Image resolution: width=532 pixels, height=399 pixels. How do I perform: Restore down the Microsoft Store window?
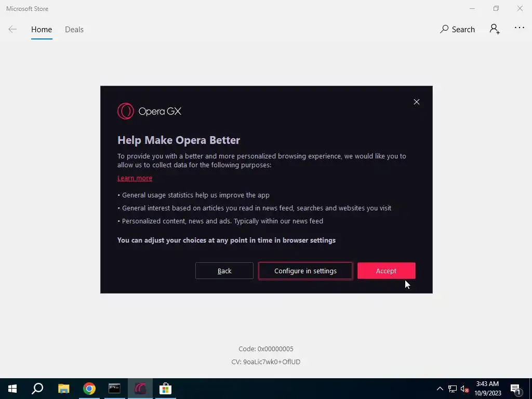(496, 8)
